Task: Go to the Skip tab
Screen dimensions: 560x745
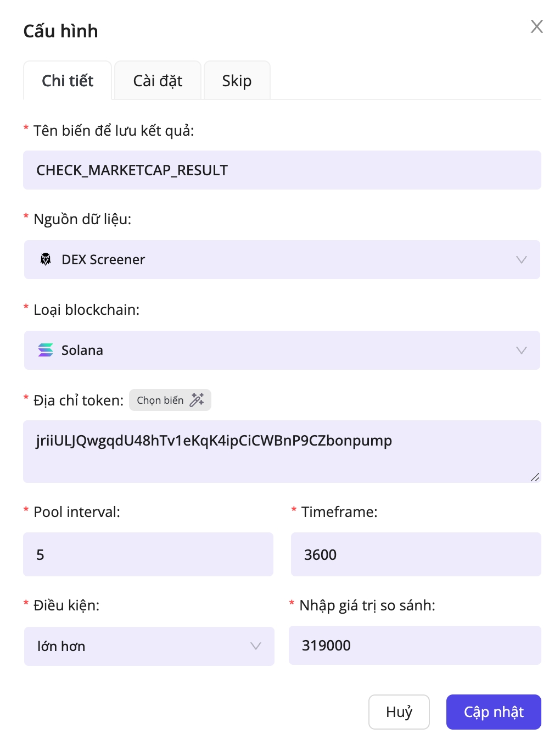Action: tap(237, 81)
